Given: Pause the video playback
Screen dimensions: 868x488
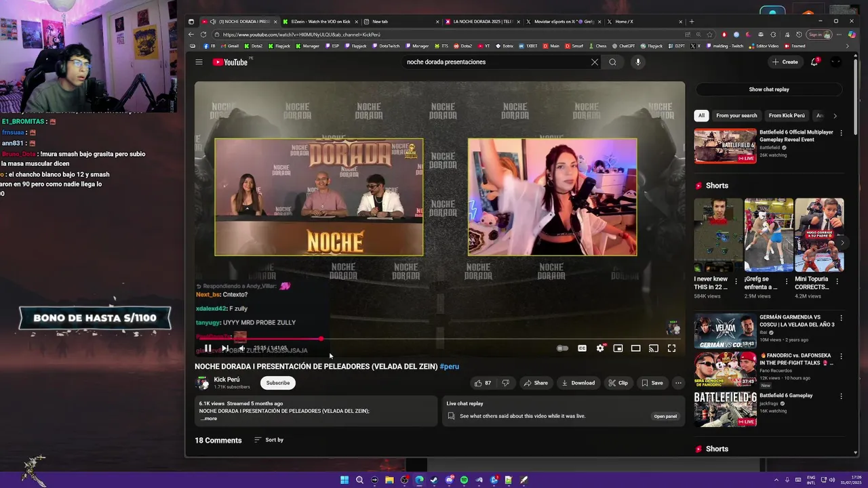Looking at the screenshot, I should point(208,348).
